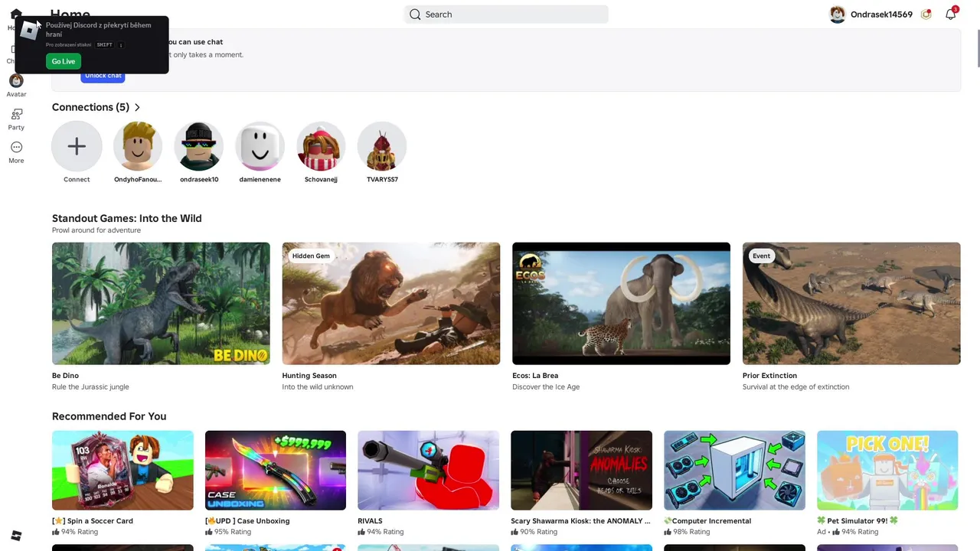980x551 pixels.
Task: Click the Connect plus circle
Action: pos(77,146)
